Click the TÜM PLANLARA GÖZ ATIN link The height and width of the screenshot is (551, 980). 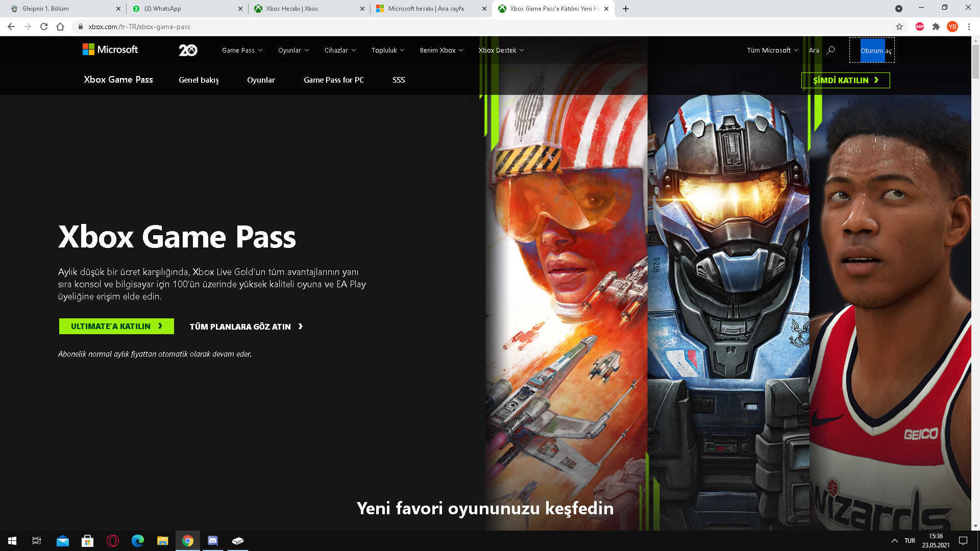pyautogui.click(x=246, y=327)
